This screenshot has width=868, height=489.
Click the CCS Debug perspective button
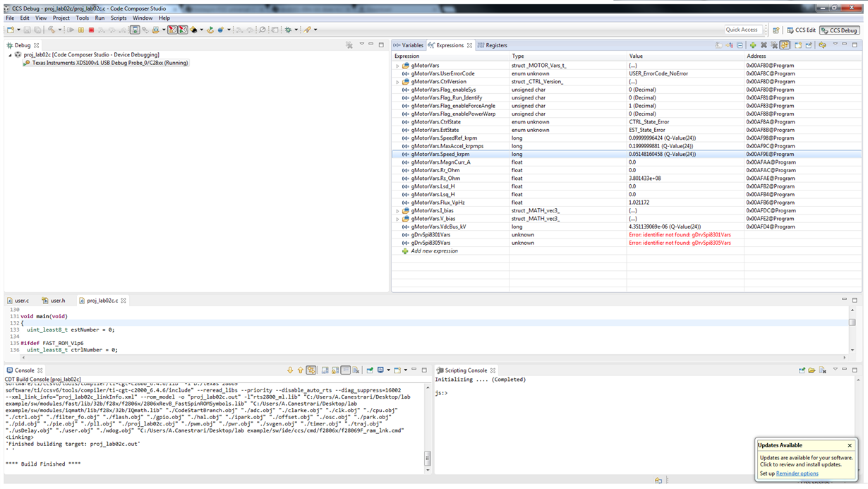coord(839,30)
